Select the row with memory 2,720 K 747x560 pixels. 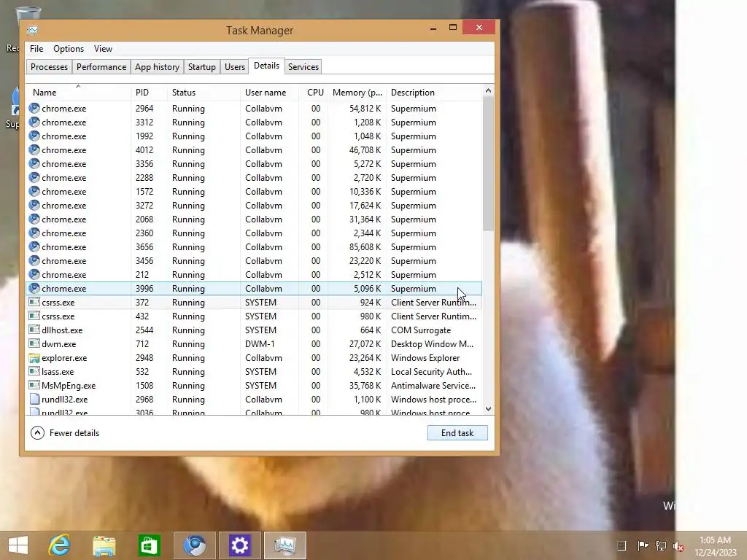tap(254, 177)
